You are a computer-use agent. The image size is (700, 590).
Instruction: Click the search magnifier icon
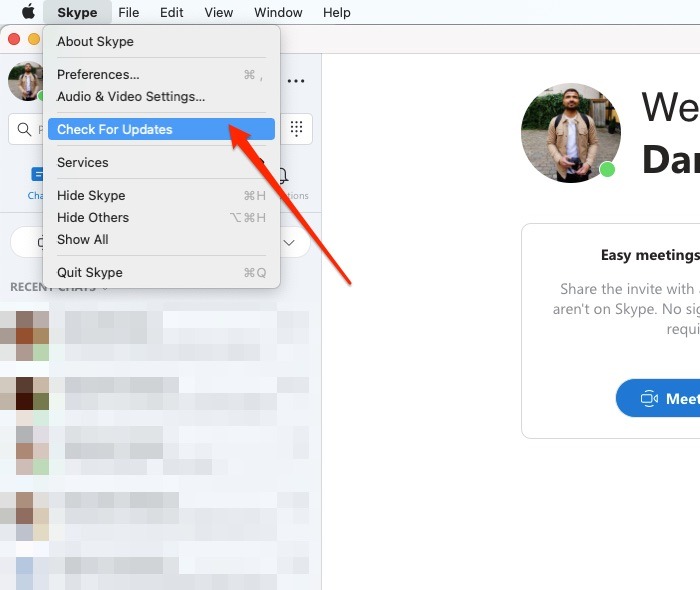click(24, 129)
